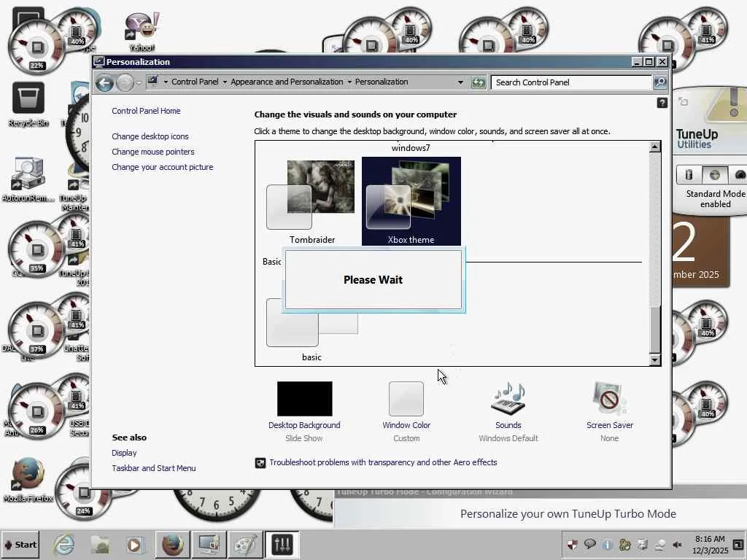Screen dimensions: 747x560
Task: Open the Display link under See also
Action: (124, 453)
